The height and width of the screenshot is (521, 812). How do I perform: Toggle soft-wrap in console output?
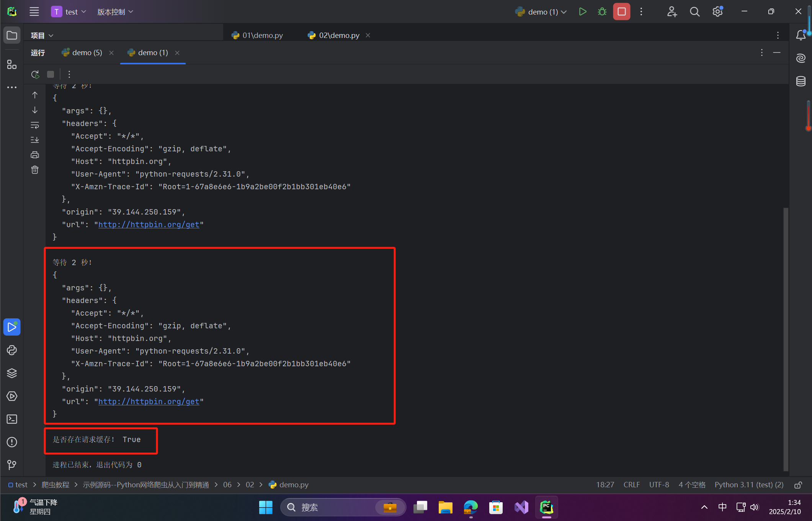coord(34,125)
